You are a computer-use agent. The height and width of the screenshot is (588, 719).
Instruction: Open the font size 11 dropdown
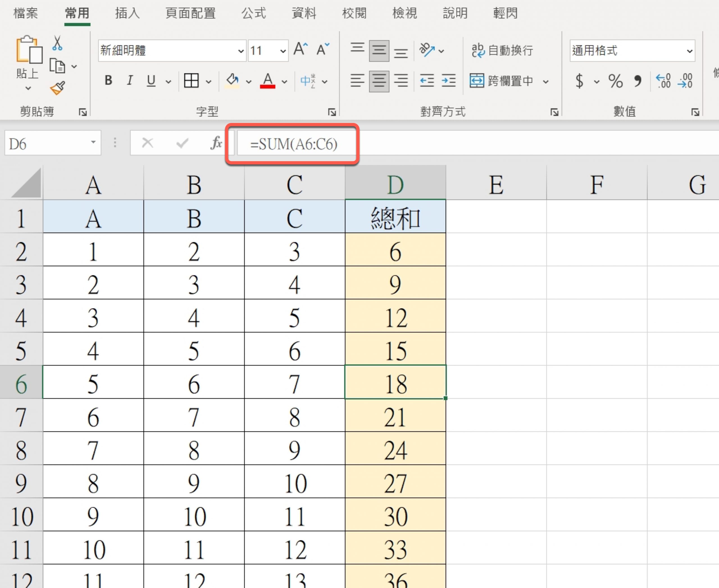pyautogui.click(x=283, y=51)
